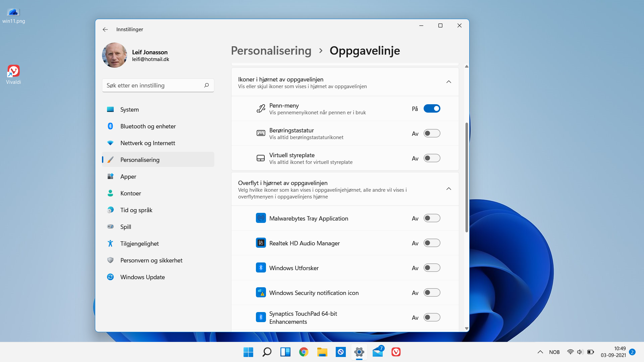Click the search settings input field

pyautogui.click(x=154, y=85)
